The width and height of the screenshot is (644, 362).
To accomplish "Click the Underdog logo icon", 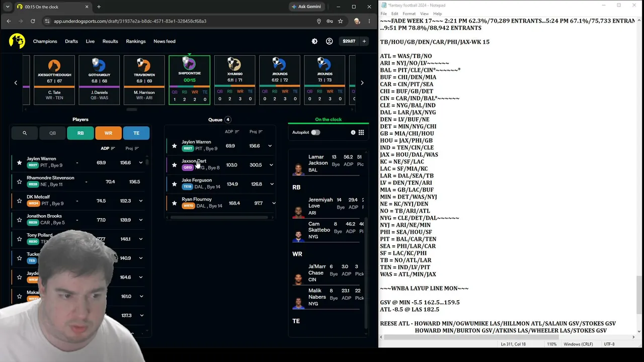I will pyautogui.click(x=17, y=41).
